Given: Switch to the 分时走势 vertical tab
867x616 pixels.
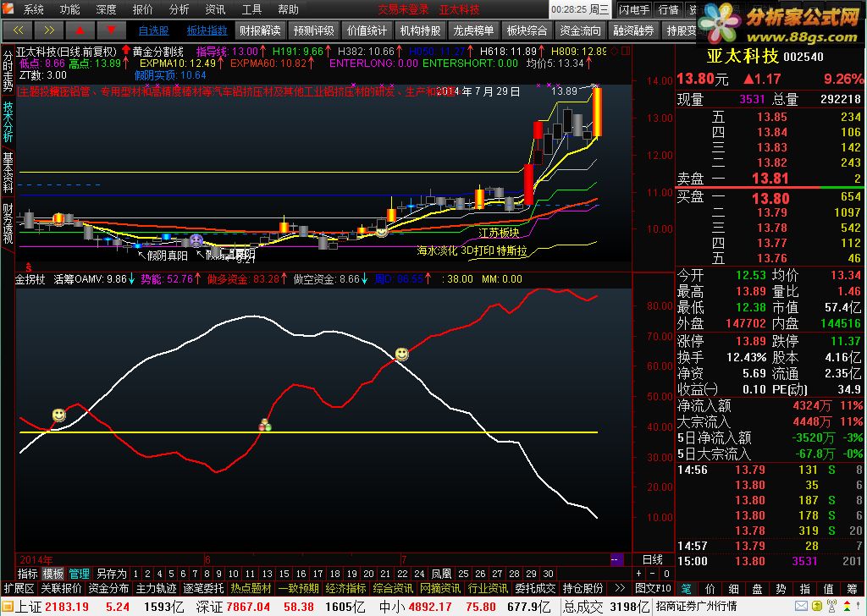Looking at the screenshot, I should [x=8, y=72].
